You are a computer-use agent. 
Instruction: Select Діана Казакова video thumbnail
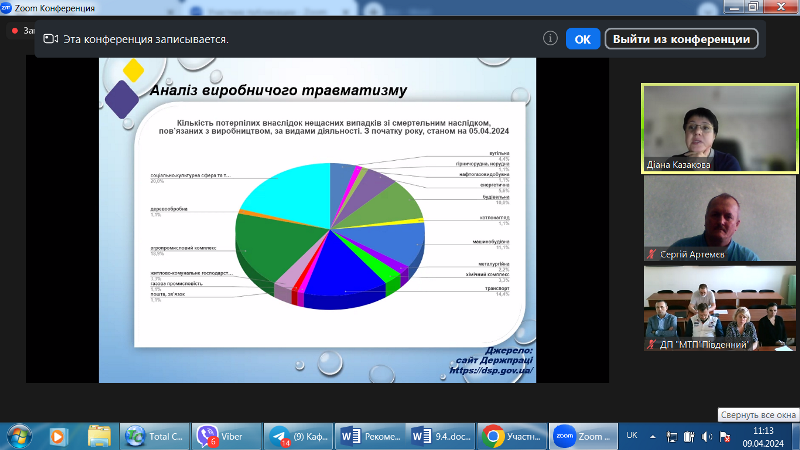pos(719,127)
